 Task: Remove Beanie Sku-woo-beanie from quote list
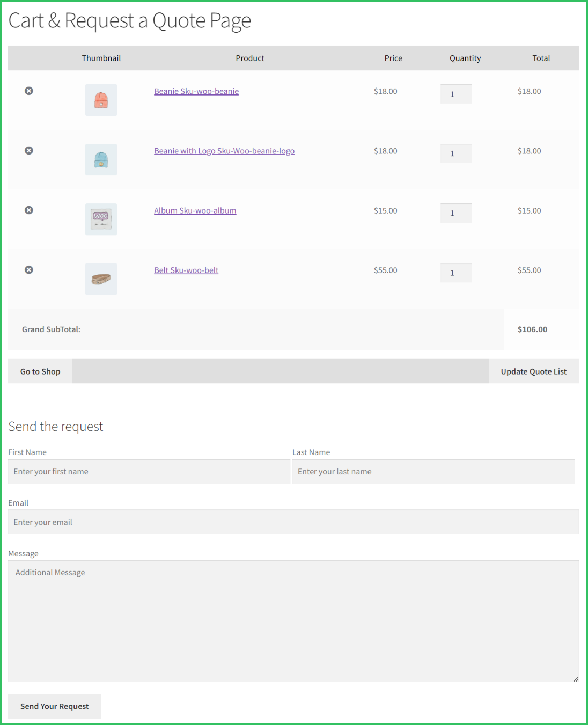click(x=29, y=91)
